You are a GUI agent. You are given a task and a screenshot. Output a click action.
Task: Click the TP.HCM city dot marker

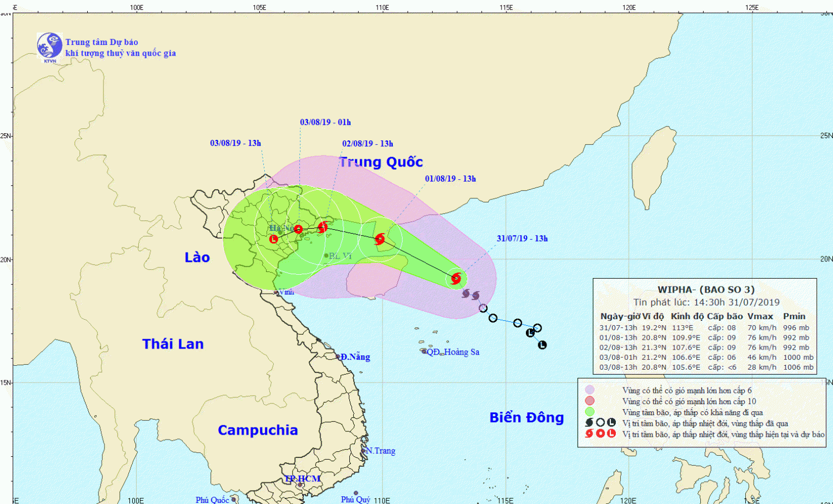pyautogui.click(x=300, y=485)
